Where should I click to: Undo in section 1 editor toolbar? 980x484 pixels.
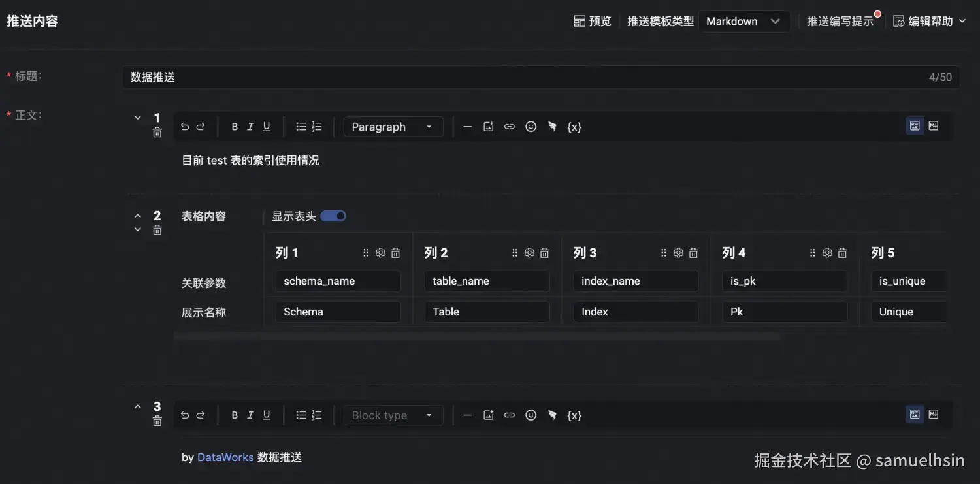(185, 127)
